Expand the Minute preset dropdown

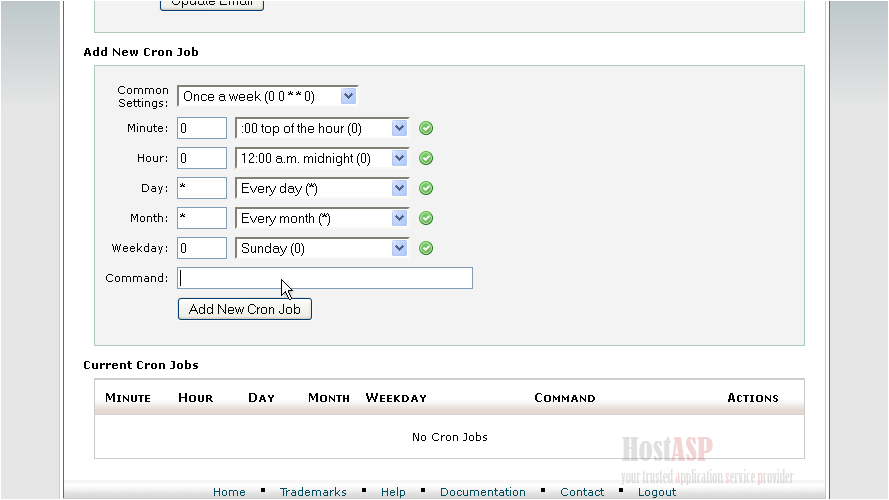322,128
